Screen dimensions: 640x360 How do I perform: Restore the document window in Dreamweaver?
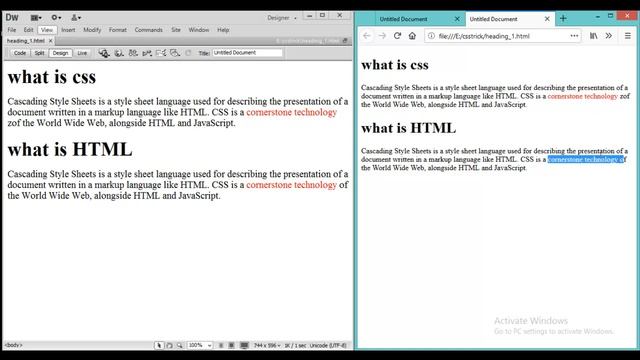pyautogui.click(x=345, y=41)
